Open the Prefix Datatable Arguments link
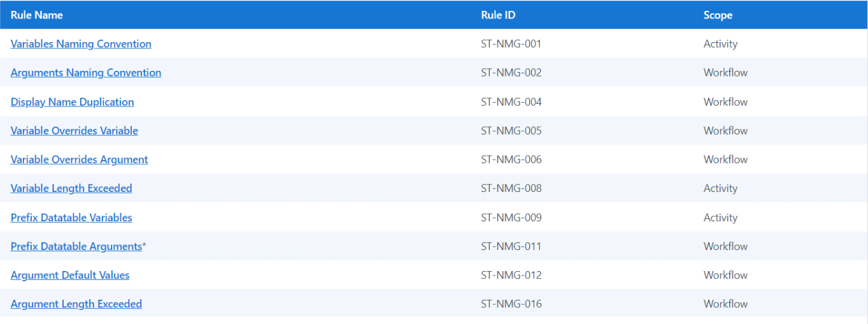Screen dimensions: 868x324 (x=76, y=246)
